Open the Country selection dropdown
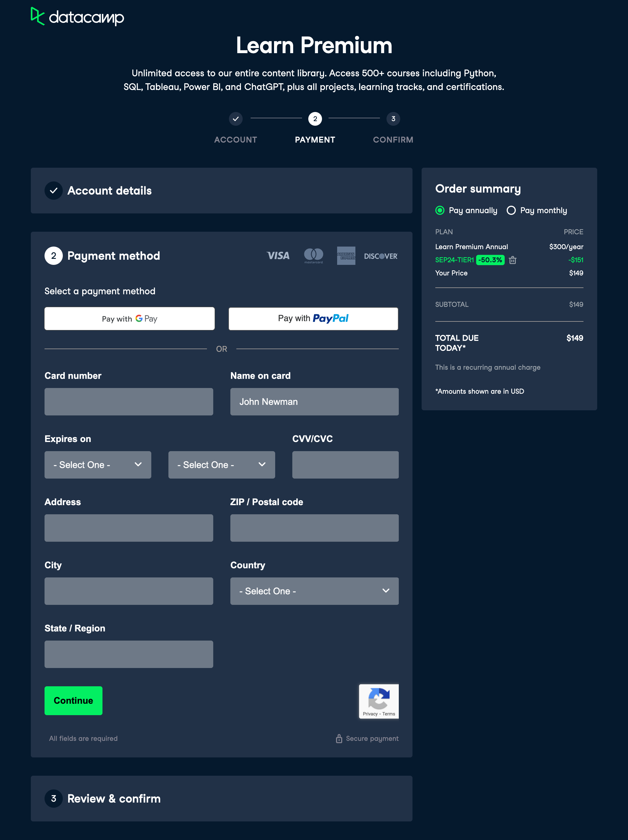The height and width of the screenshot is (840, 628). point(314,591)
